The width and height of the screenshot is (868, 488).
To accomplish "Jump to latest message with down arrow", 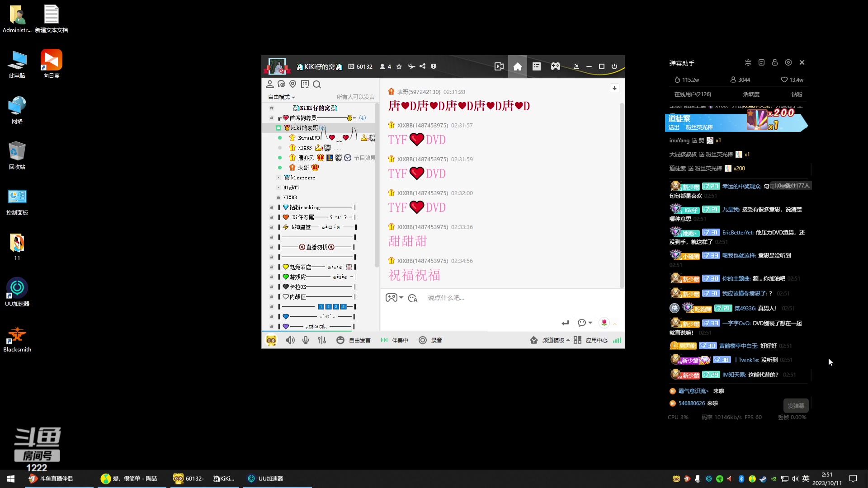I will 614,88.
